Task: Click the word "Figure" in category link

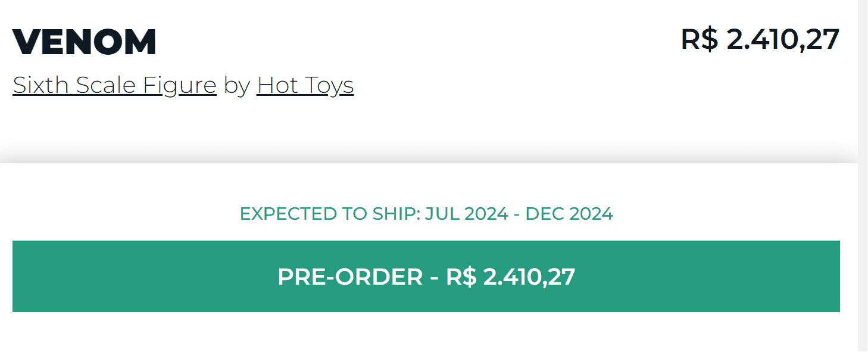Action: click(x=179, y=85)
